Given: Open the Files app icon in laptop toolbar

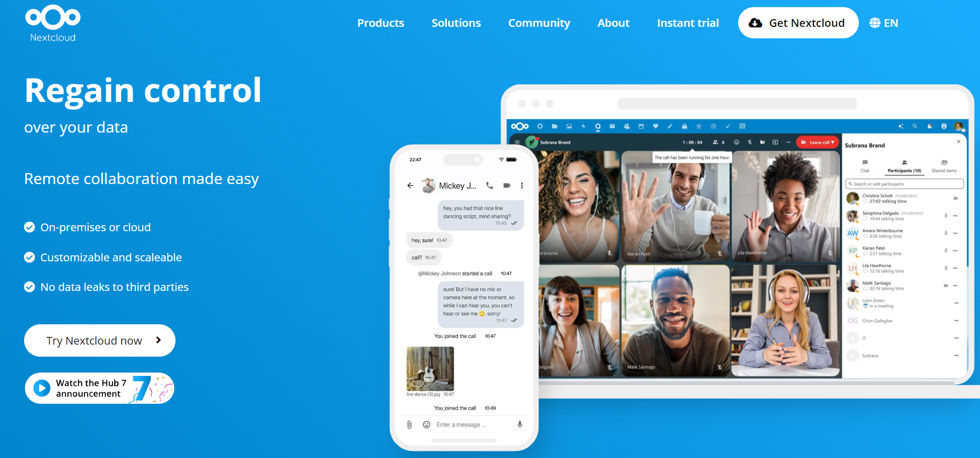Looking at the screenshot, I should [x=554, y=126].
